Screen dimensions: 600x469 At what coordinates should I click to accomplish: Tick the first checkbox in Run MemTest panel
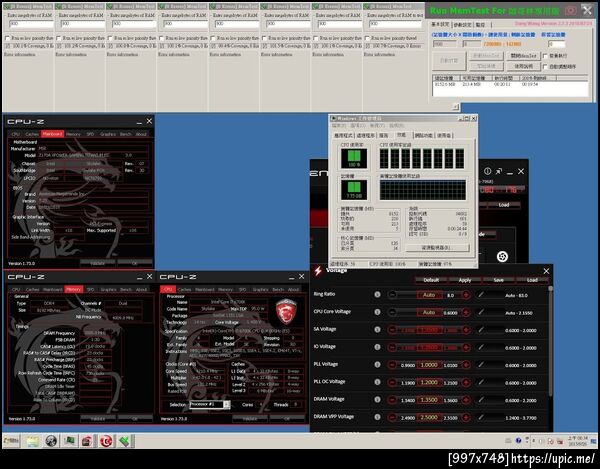[x=544, y=57]
